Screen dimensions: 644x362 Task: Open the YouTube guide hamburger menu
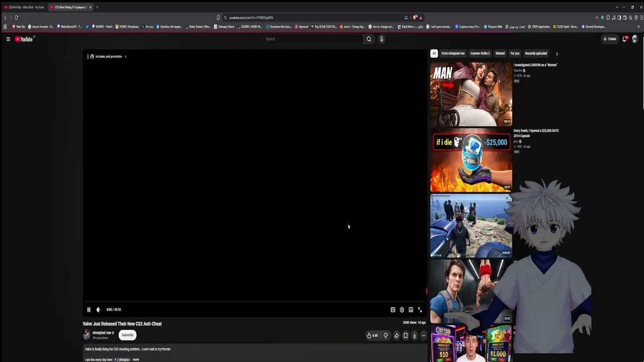(8, 39)
